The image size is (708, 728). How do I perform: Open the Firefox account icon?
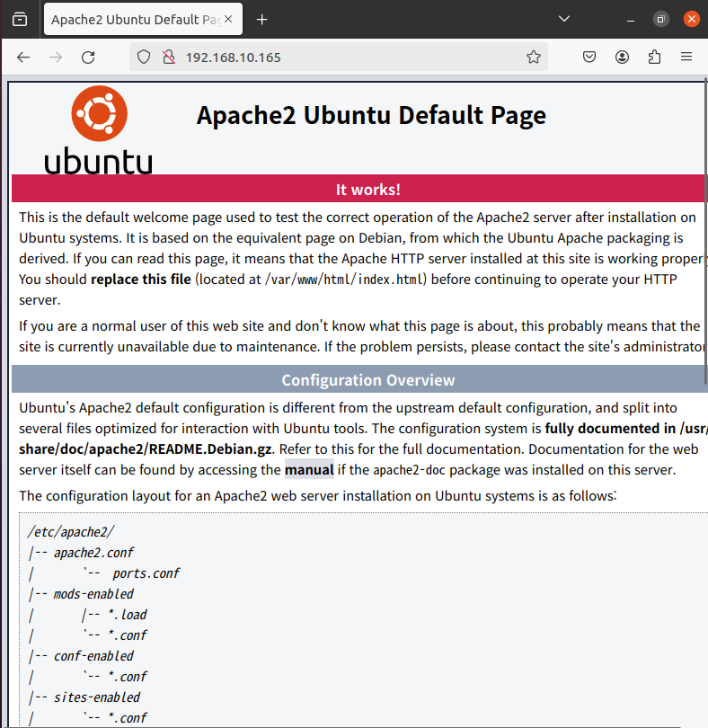622,58
